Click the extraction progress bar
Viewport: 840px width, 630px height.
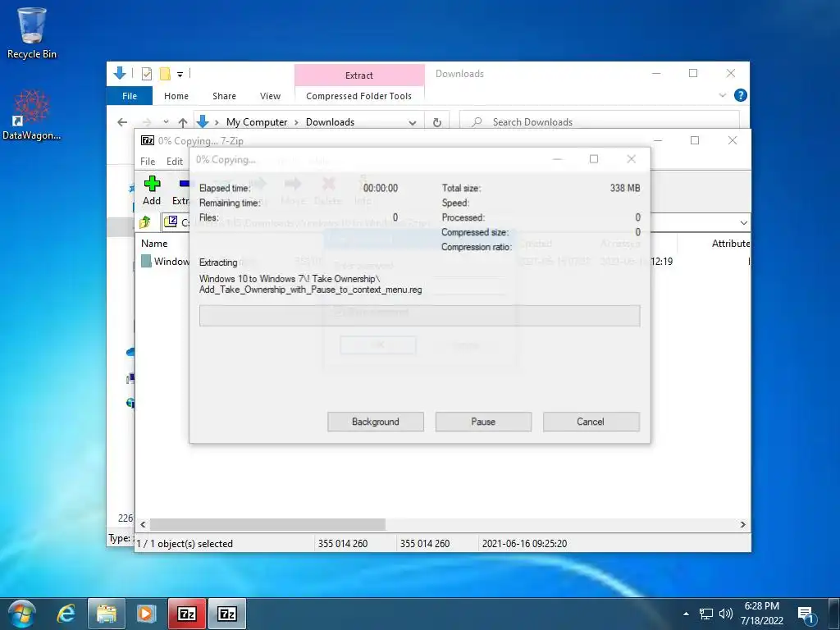coord(419,316)
